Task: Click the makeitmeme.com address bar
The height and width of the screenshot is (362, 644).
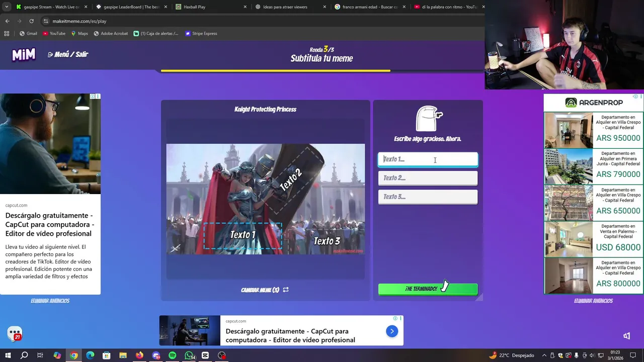Action: pyautogui.click(x=262, y=21)
